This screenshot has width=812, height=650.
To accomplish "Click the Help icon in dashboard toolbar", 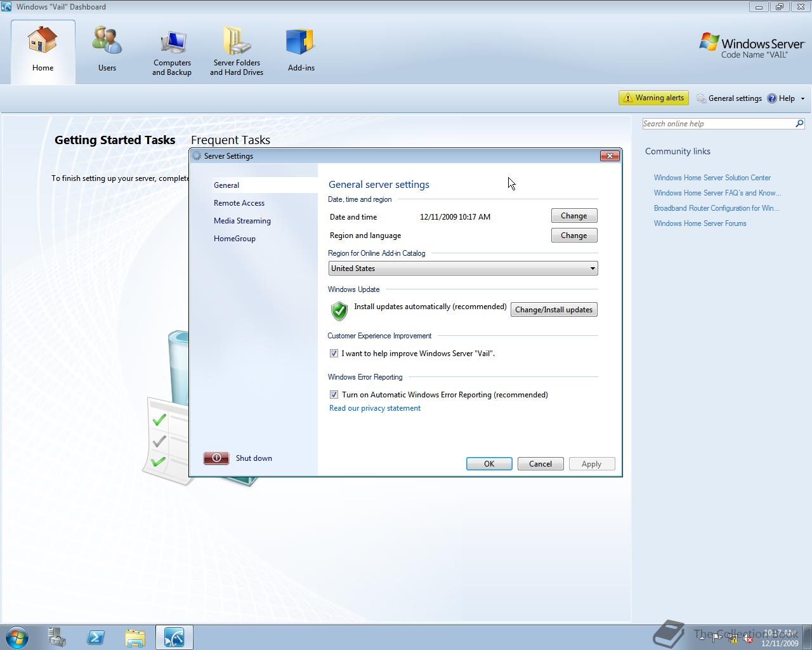I will point(772,98).
